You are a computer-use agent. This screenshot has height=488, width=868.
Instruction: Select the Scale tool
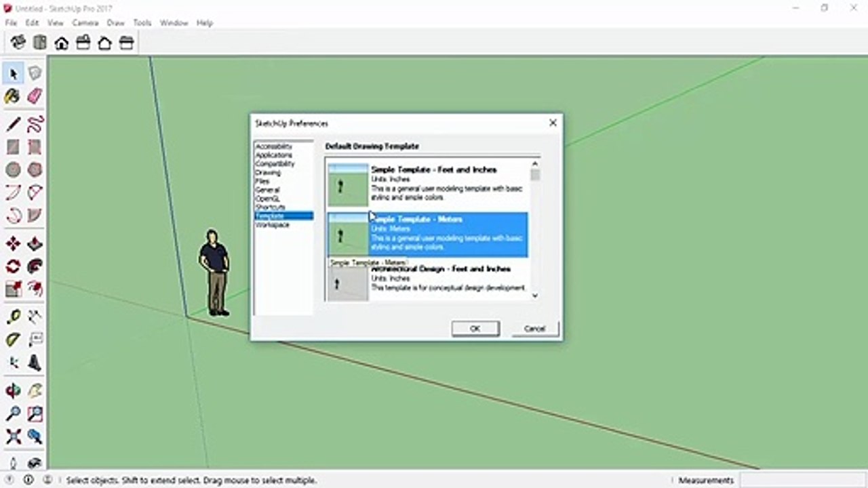pyautogui.click(x=13, y=289)
